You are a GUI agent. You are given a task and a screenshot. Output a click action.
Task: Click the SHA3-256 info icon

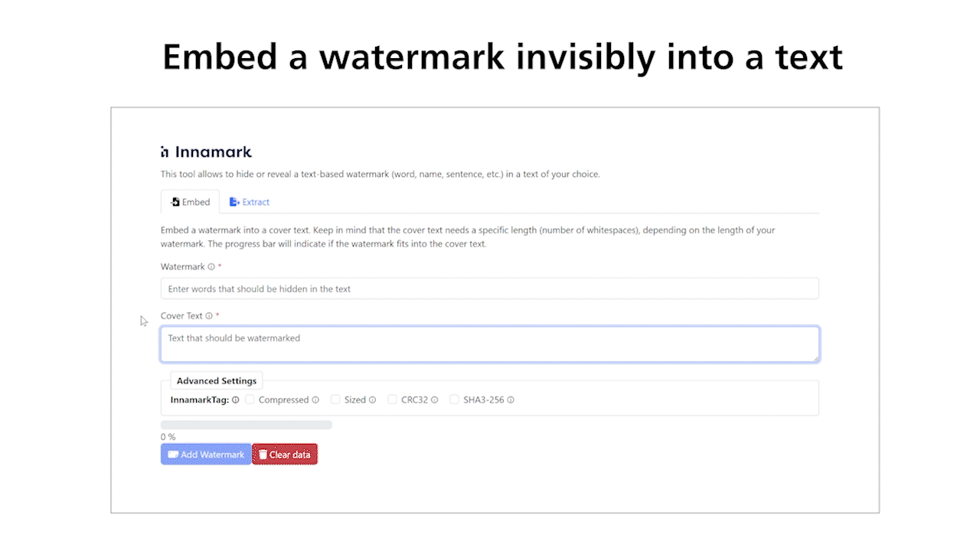coord(511,399)
